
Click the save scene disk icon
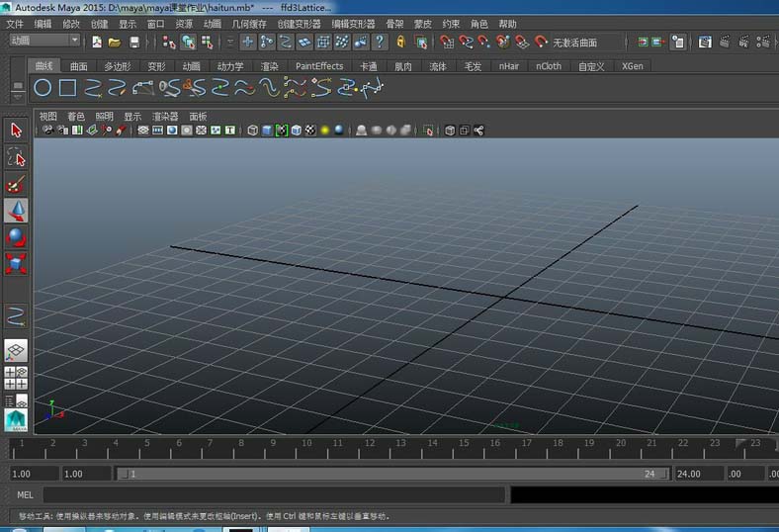coord(134,43)
